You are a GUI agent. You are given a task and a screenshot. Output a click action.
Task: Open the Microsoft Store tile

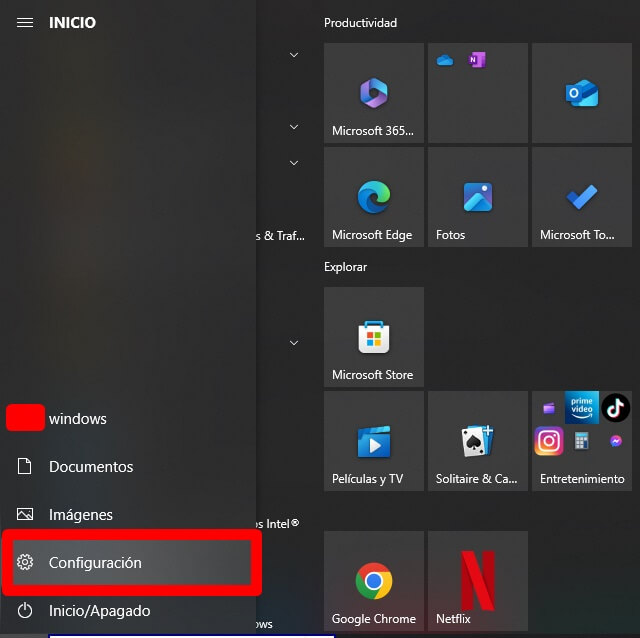point(373,337)
